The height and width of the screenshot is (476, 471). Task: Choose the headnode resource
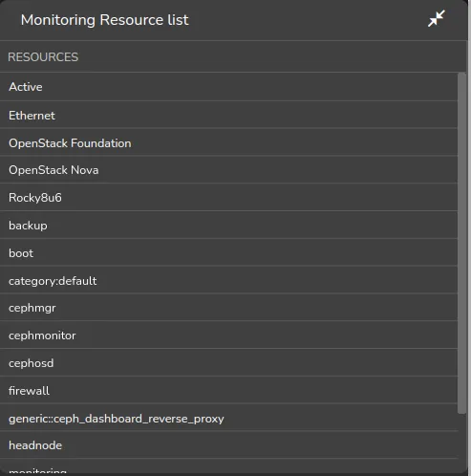(x=228, y=445)
